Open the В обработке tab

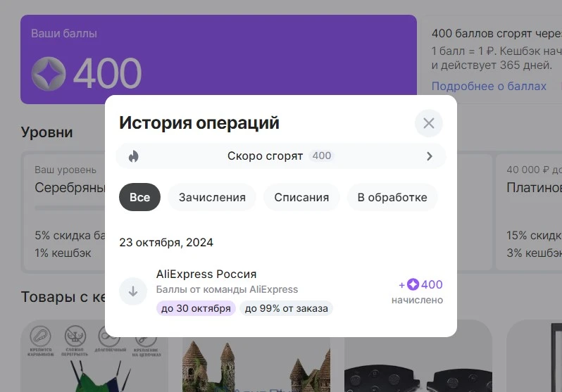coord(392,197)
